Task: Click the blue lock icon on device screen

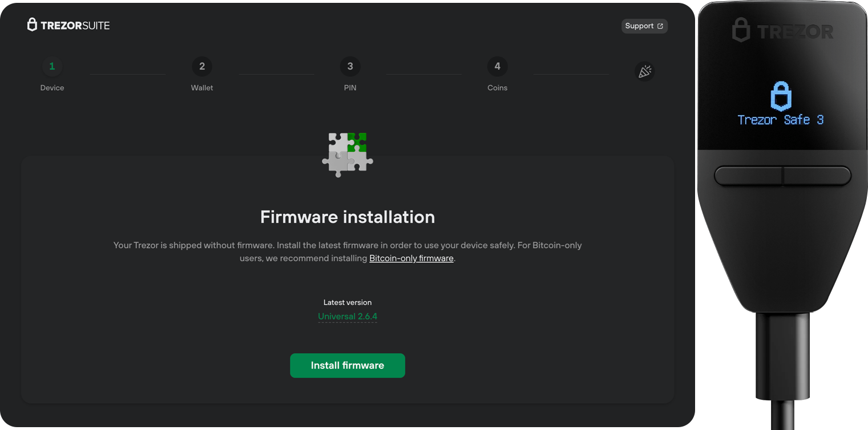Action: pyautogui.click(x=781, y=96)
